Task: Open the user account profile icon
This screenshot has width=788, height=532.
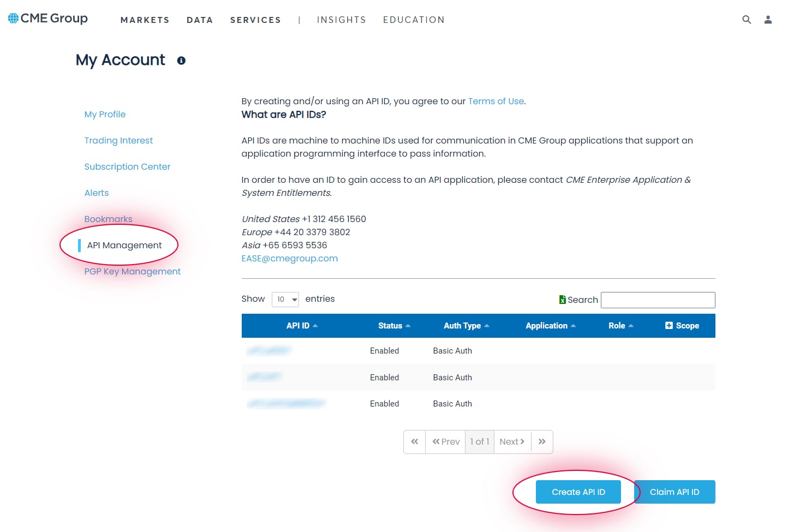Action: (x=768, y=20)
